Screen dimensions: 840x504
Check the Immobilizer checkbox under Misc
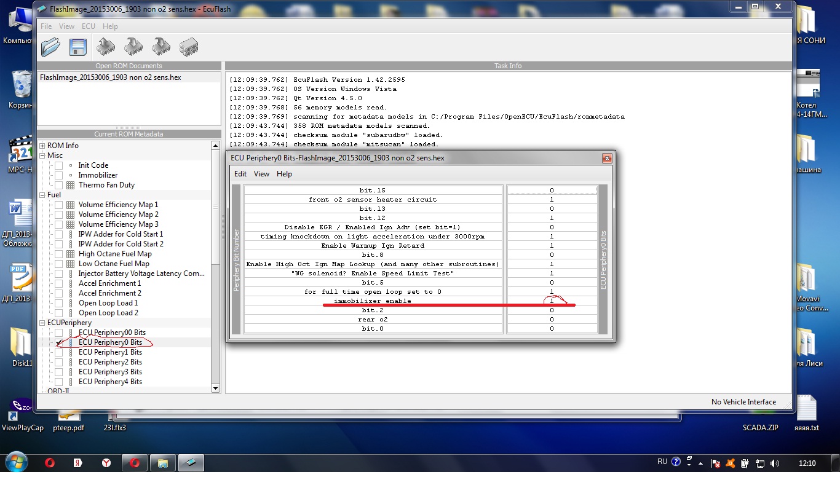(x=59, y=175)
